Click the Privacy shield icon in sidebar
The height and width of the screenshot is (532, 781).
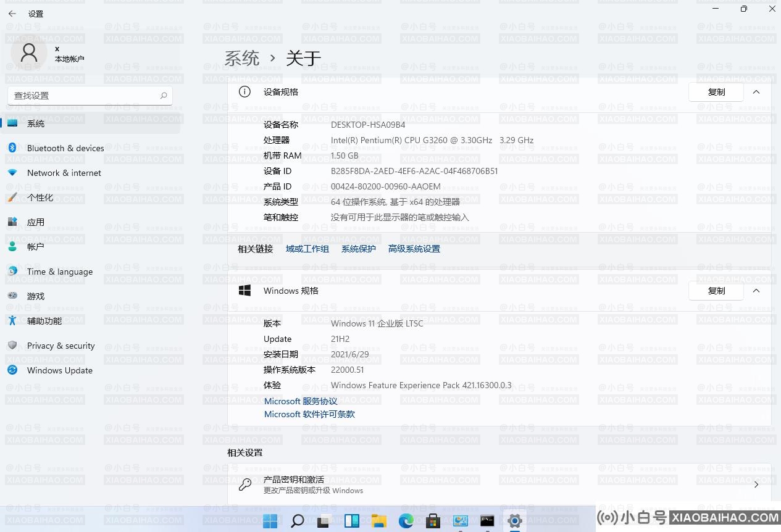(x=12, y=346)
